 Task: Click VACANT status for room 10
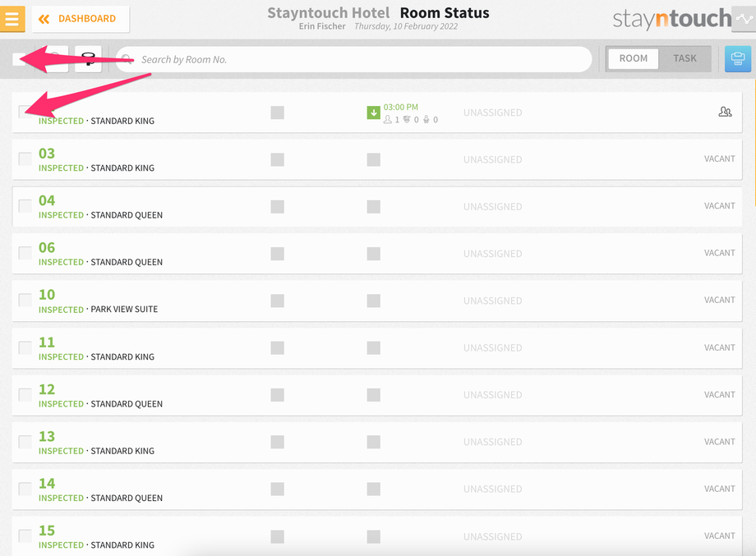(719, 300)
